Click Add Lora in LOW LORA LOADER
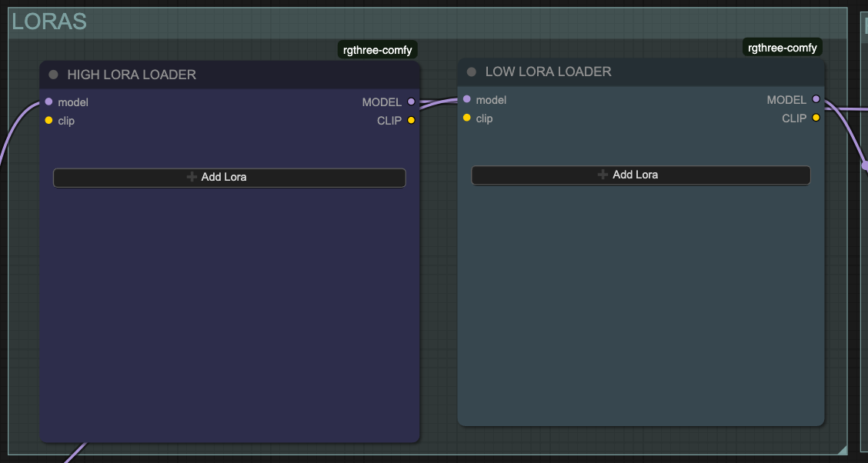 point(640,175)
